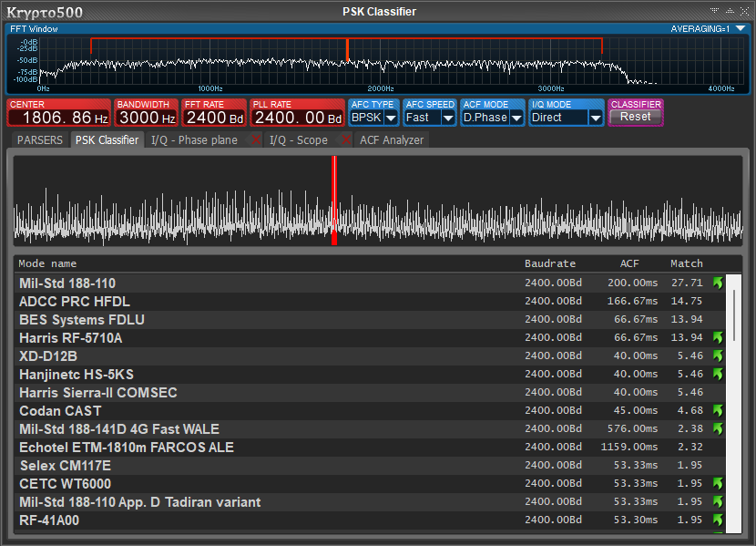Click the Codan CAST green arrow icon
Image resolution: width=756 pixels, height=546 pixels.
click(718, 410)
